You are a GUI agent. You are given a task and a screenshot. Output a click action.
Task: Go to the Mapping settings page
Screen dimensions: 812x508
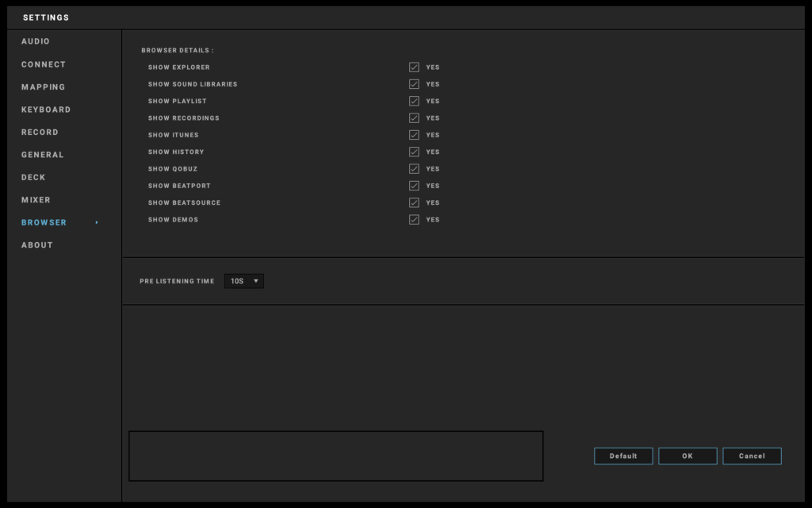[x=44, y=87]
